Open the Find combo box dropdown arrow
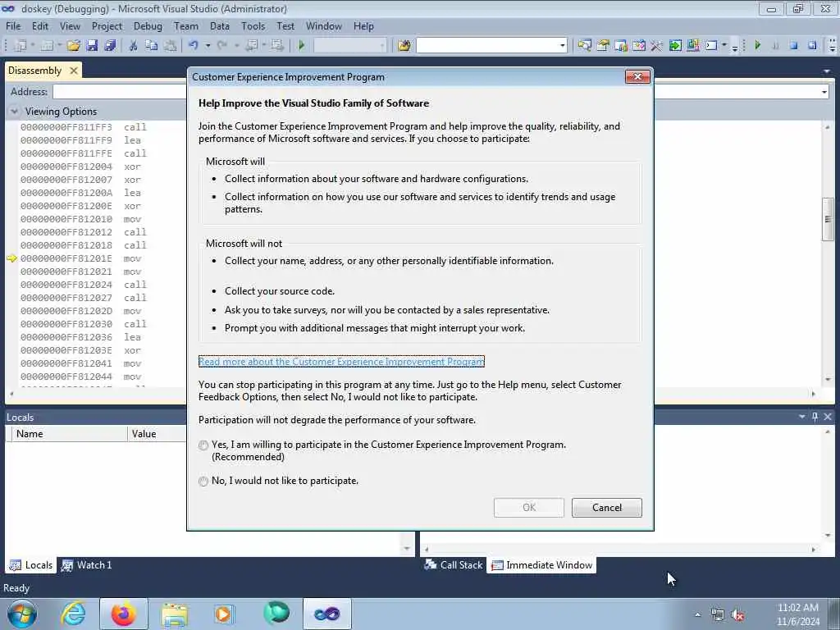 562,46
